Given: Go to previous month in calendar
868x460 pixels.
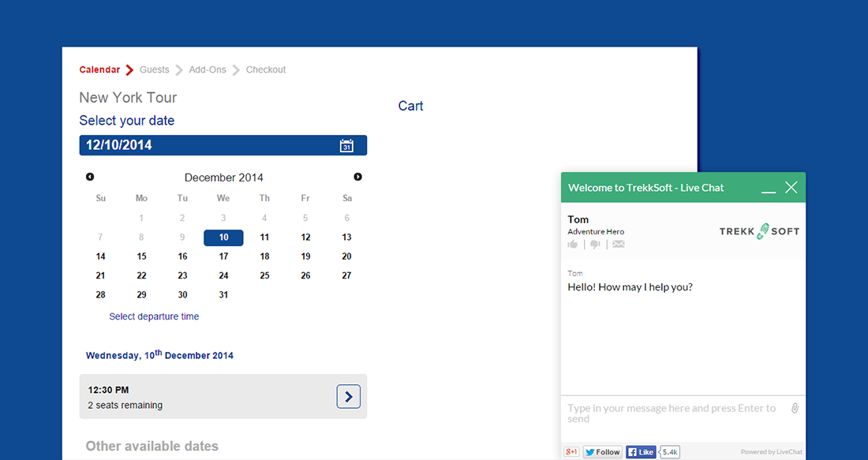Looking at the screenshot, I should click(90, 178).
